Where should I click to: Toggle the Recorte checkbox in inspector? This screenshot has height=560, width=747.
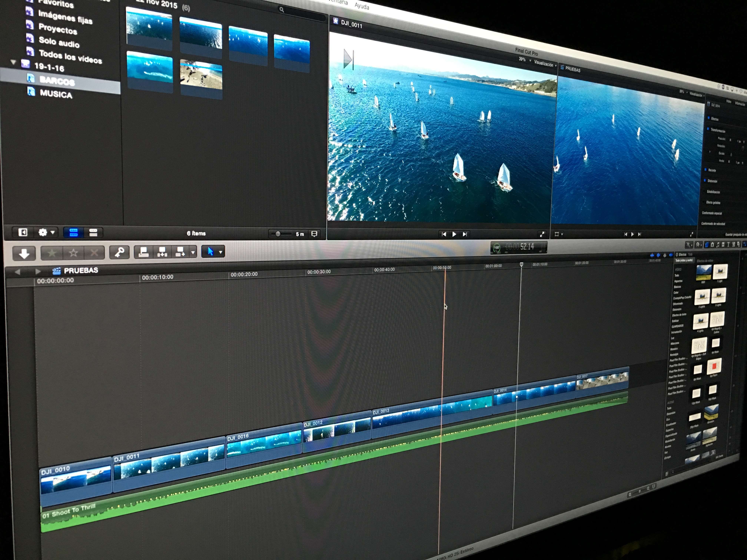705,170
